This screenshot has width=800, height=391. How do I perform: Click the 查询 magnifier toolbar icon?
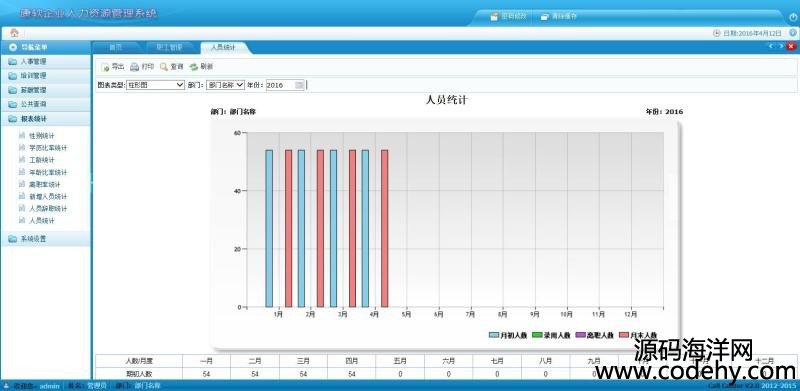click(164, 67)
